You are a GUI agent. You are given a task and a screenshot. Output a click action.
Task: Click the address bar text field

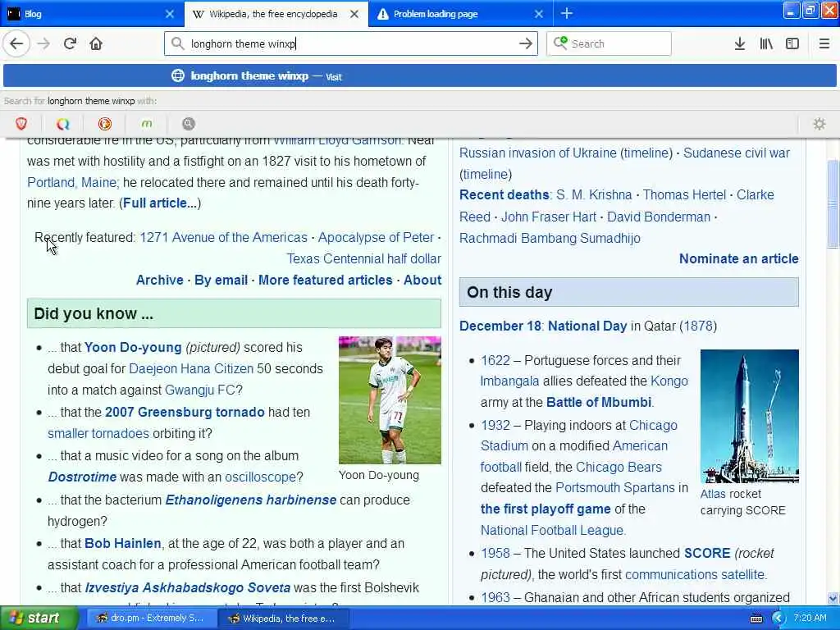point(351,43)
